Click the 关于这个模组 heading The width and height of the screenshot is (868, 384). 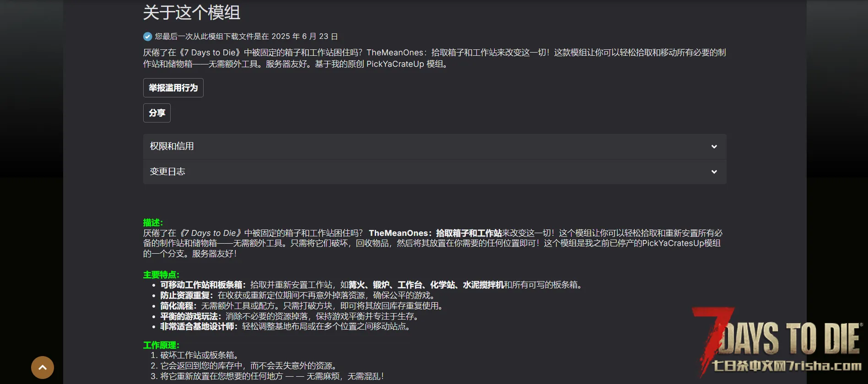click(192, 12)
